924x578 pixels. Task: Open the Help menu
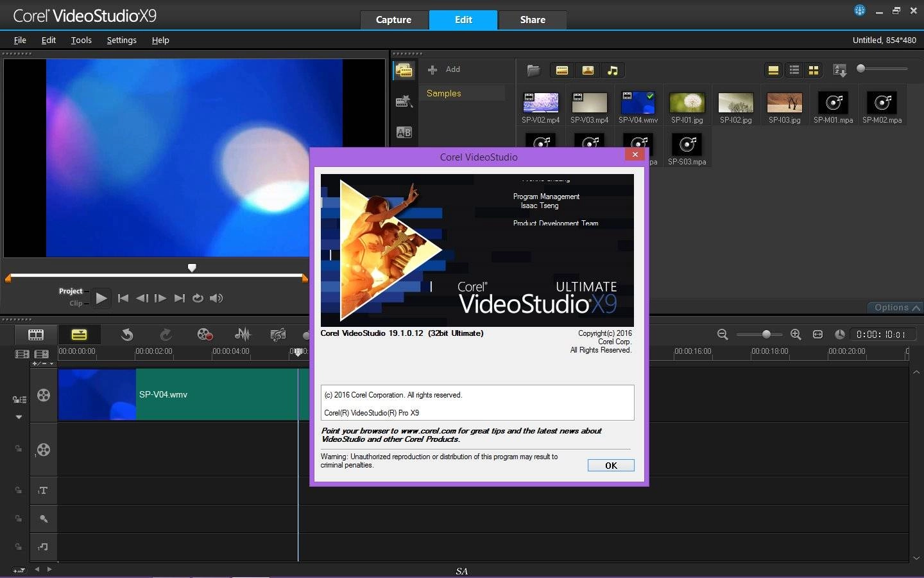[x=160, y=40]
